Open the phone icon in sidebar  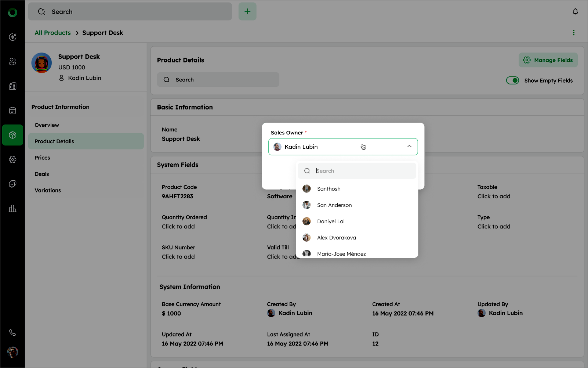click(12, 333)
